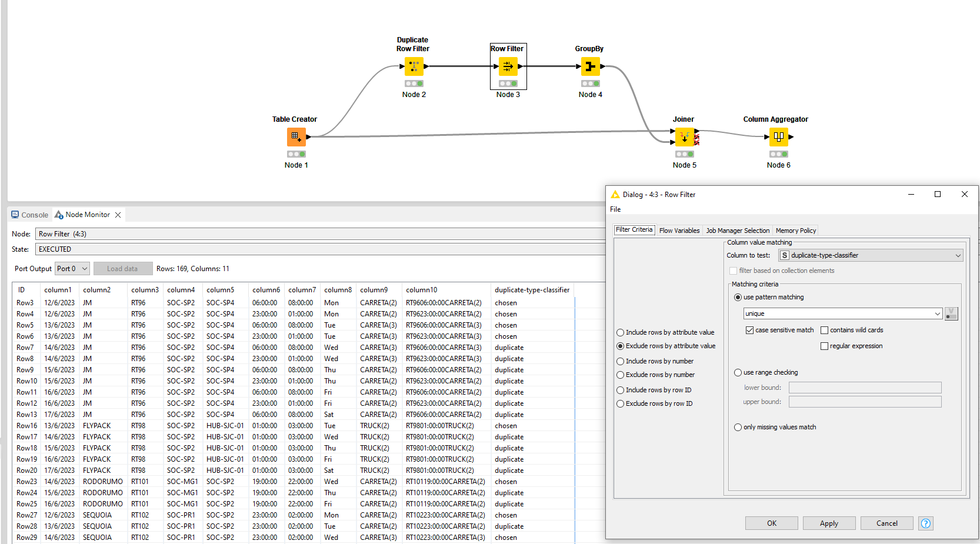Switch to the Console tab

pyautogui.click(x=30, y=215)
